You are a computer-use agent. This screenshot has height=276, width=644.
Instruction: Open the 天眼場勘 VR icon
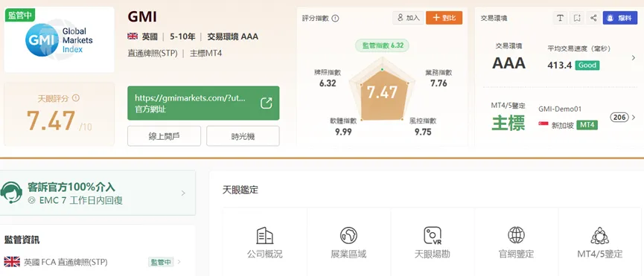click(x=432, y=235)
